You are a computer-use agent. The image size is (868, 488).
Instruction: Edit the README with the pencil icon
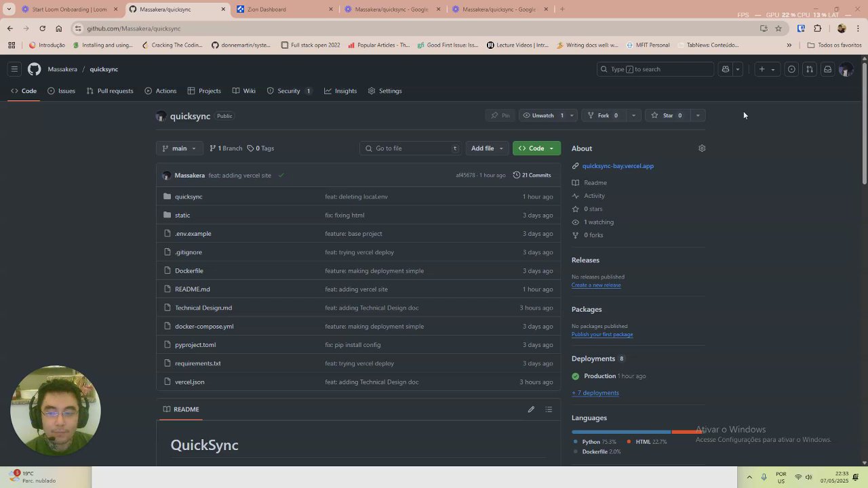click(x=531, y=409)
